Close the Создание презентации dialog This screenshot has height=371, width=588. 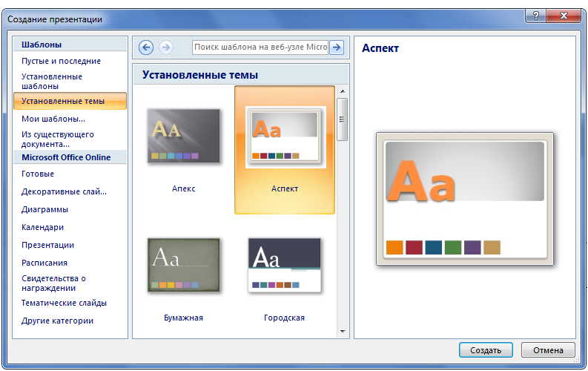[x=564, y=16]
